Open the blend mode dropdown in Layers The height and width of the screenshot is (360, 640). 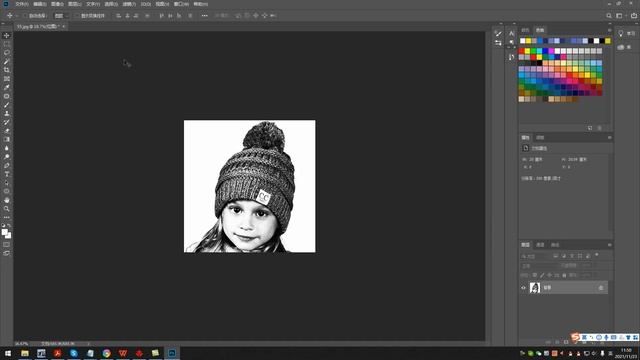(x=540, y=266)
